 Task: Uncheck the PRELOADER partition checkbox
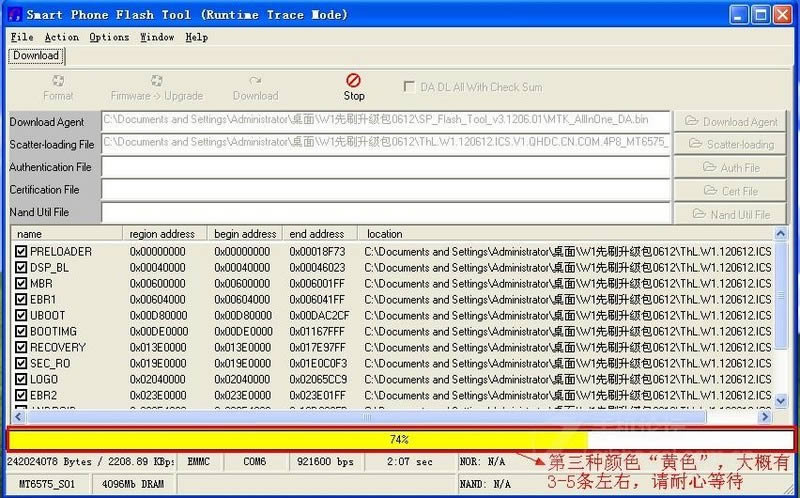(21, 252)
